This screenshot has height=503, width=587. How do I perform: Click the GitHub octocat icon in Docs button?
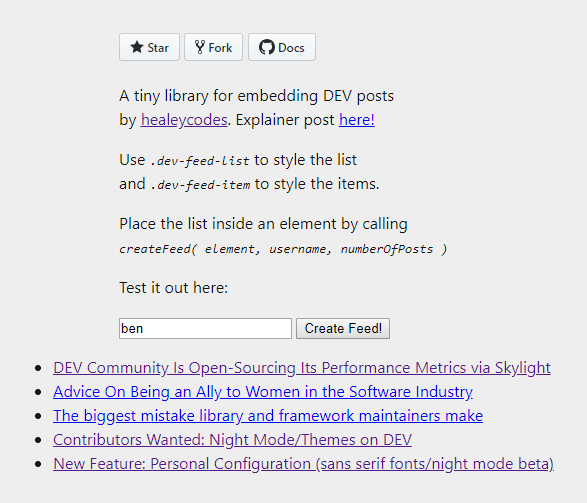pyautogui.click(x=267, y=47)
